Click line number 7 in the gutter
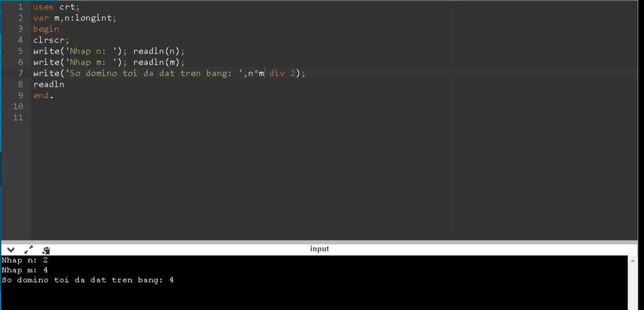The image size is (644, 310). coord(21,74)
